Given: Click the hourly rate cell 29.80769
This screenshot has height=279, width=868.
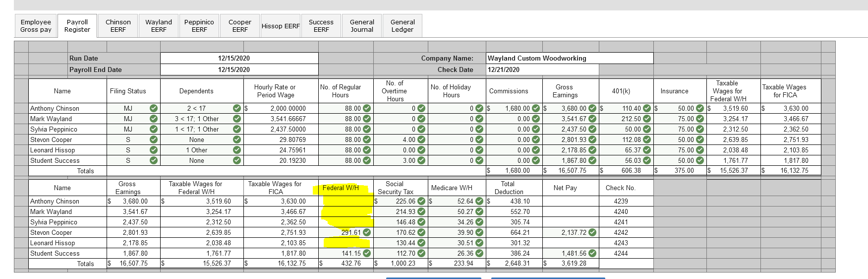Looking at the screenshot, I should pyautogui.click(x=281, y=139).
